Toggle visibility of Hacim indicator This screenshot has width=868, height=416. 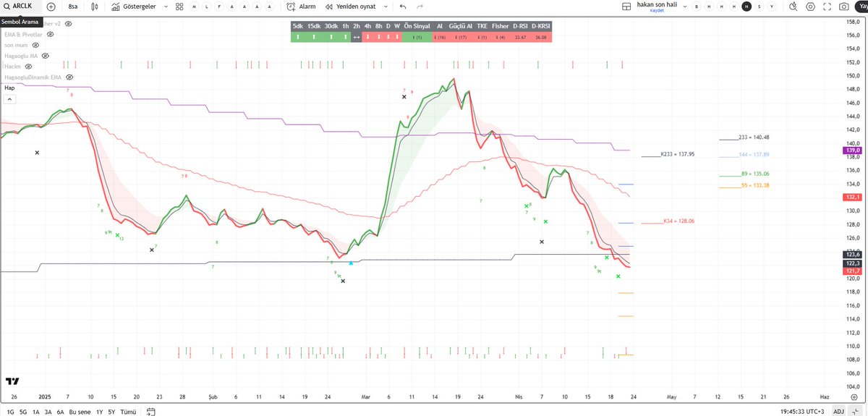click(x=27, y=66)
